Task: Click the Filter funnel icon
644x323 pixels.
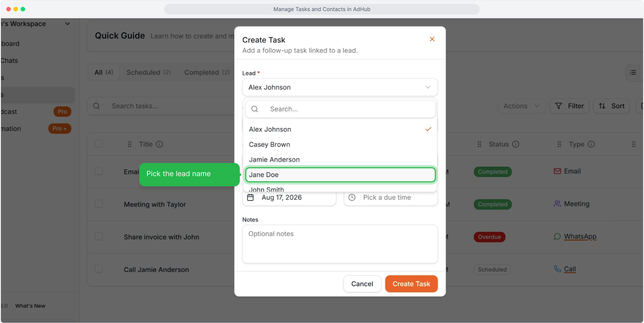Action: point(558,106)
